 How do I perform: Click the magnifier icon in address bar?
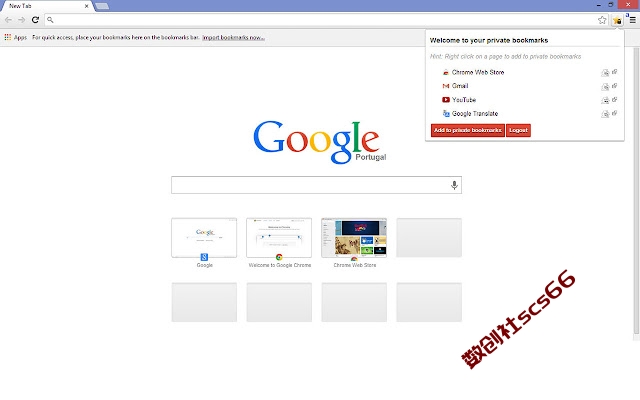pos(50,20)
